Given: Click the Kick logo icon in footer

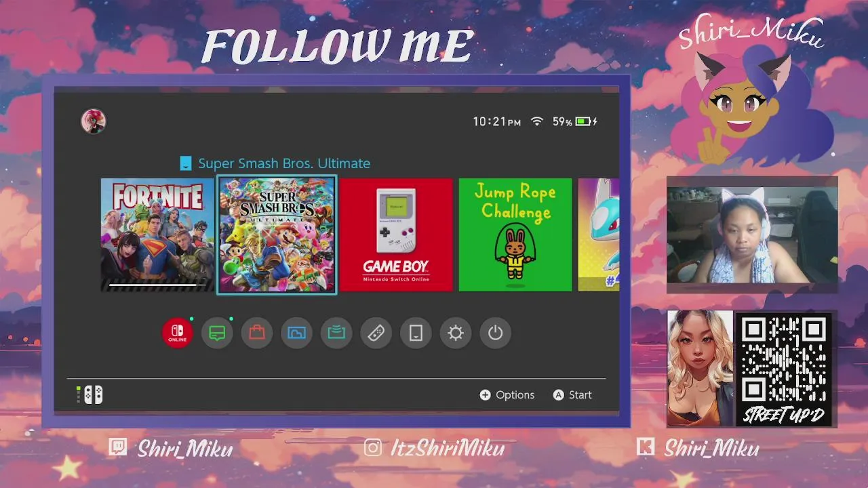Looking at the screenshot, I should (646, 447).
